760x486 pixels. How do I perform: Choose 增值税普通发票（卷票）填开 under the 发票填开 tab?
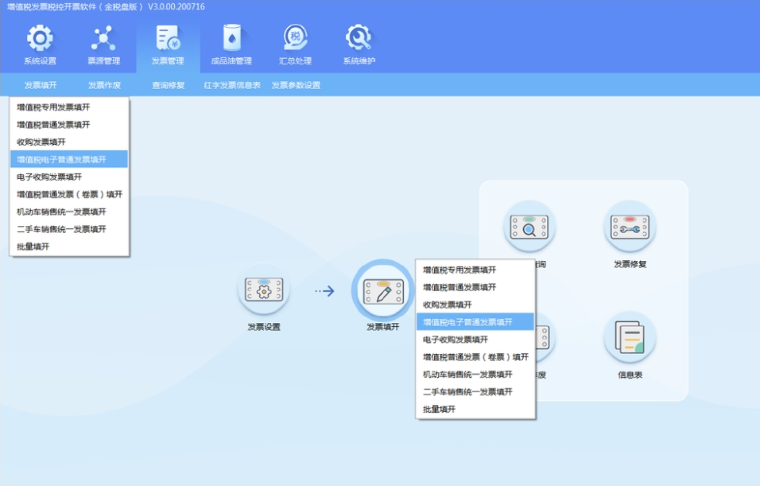click(69, 194)
